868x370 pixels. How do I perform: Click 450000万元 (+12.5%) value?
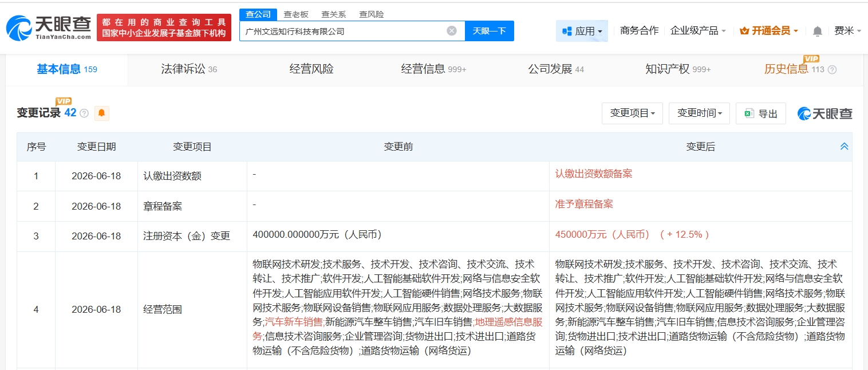[x=633, y=234]
